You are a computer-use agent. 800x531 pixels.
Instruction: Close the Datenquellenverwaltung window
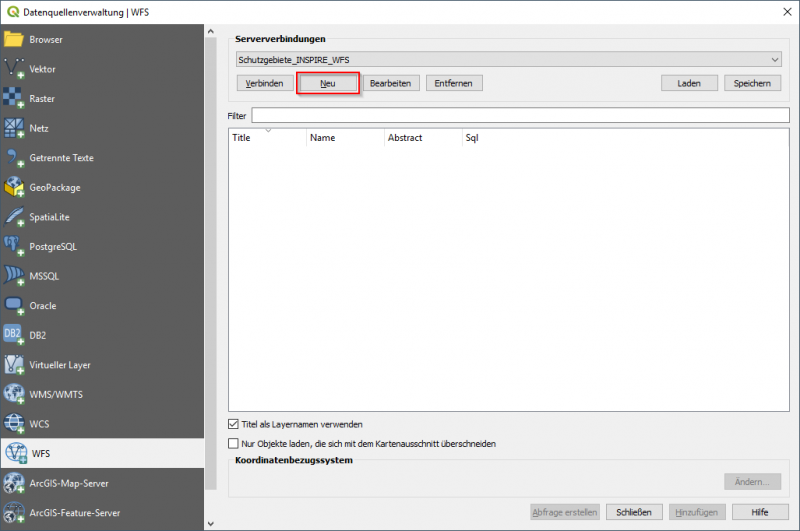click(787, 12)
